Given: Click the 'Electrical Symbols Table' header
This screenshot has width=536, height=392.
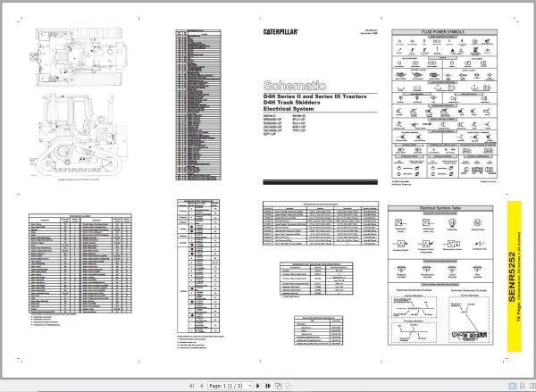Looking at the screenshot, I should click(x=440, y=208).
